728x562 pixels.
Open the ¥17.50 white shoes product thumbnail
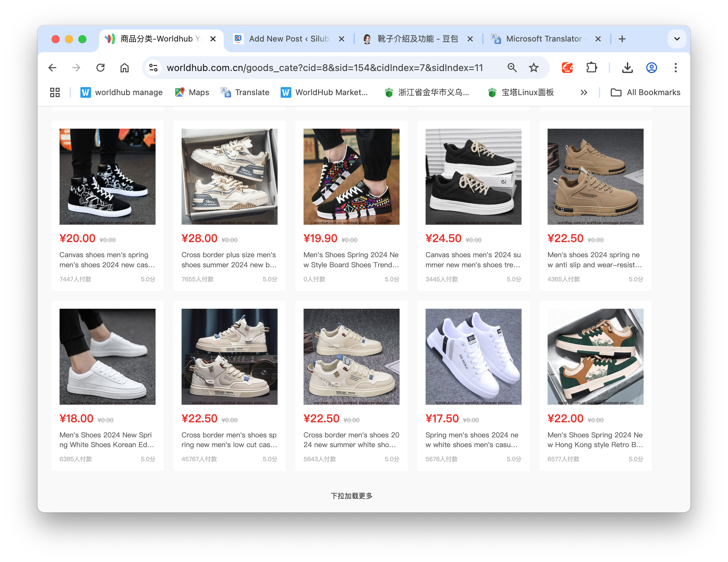click(x=473, y=356)
